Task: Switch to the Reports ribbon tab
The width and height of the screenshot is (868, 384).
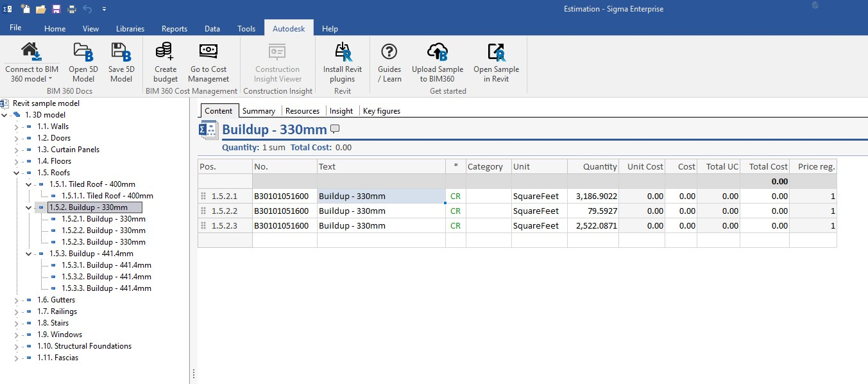Action: (174, 29)
